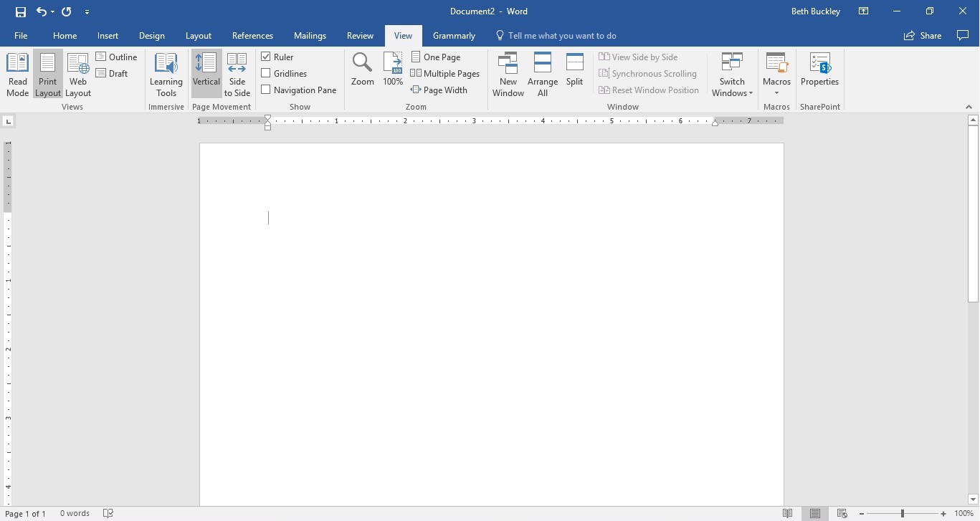Click the Tell me what you want to do box
The width and height of the screenshot is (980, 521).
coord(556,35)
